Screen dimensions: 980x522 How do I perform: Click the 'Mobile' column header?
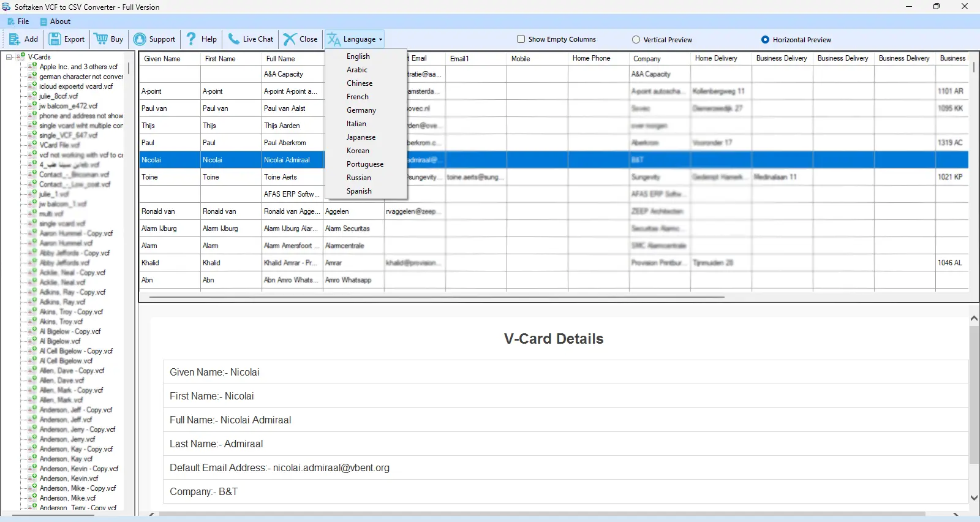pyautogui.click(x=521, y=59)
